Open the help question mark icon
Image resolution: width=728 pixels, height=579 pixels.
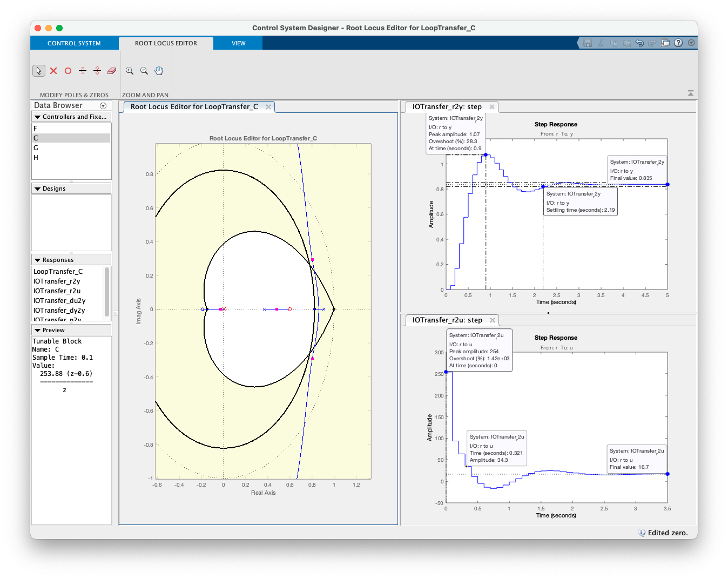(x=678, y=43)
